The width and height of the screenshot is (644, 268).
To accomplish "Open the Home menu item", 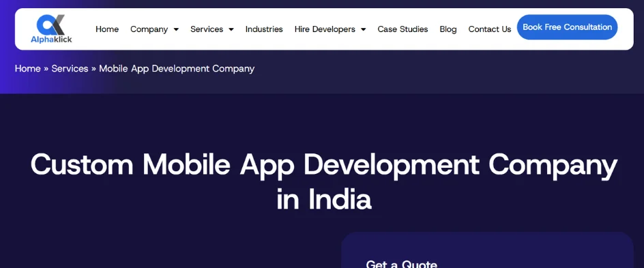I will 107,29.
